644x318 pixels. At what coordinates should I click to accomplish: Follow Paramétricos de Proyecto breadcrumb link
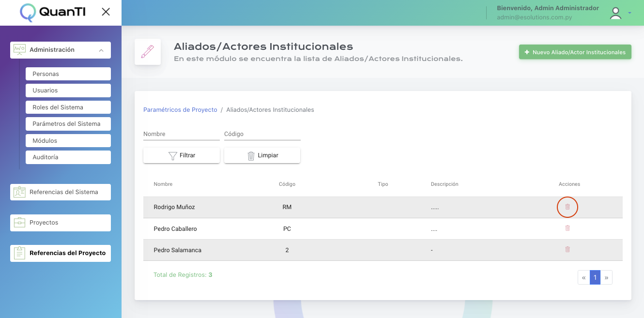(180, 110)
